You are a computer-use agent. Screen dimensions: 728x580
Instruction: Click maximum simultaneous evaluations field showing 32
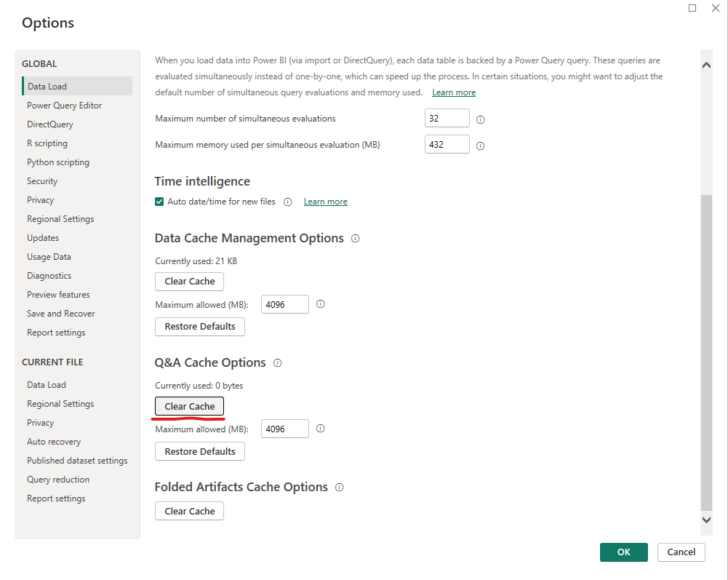[x=447, y=118]
